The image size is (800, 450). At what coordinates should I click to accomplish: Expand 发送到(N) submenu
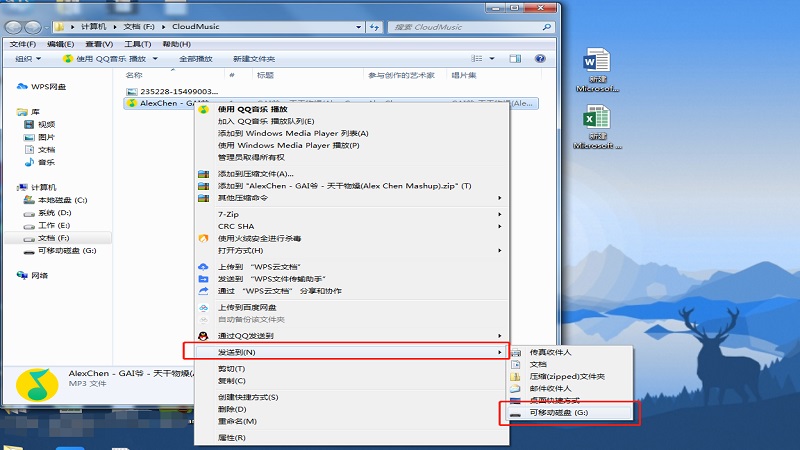pyautogui.click(x=352, y=352)
